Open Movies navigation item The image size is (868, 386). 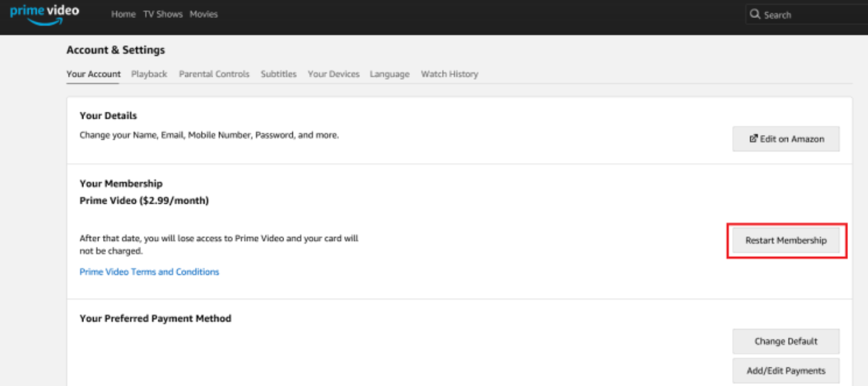click(x=204, y=14)
